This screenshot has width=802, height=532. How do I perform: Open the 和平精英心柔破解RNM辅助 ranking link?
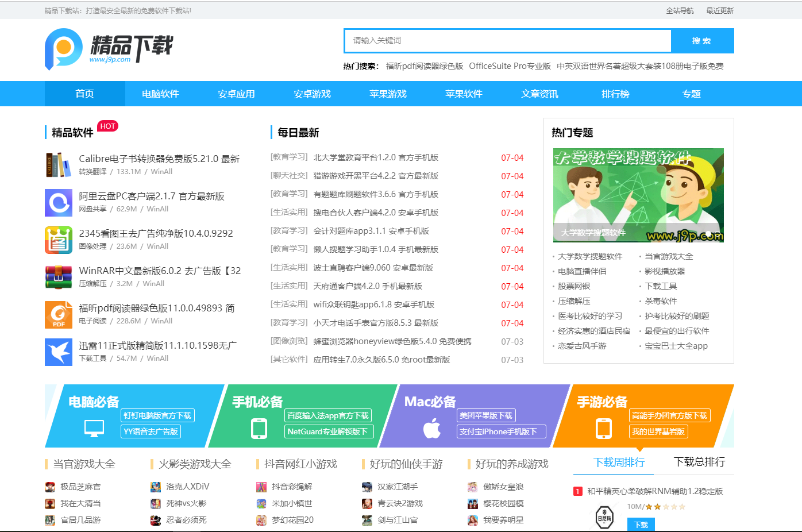(655, 491)
